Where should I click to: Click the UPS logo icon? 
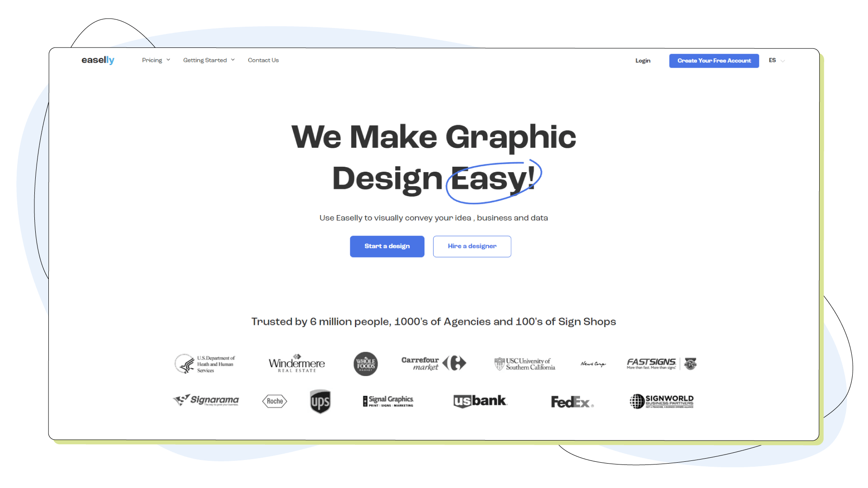coord(320,400)
